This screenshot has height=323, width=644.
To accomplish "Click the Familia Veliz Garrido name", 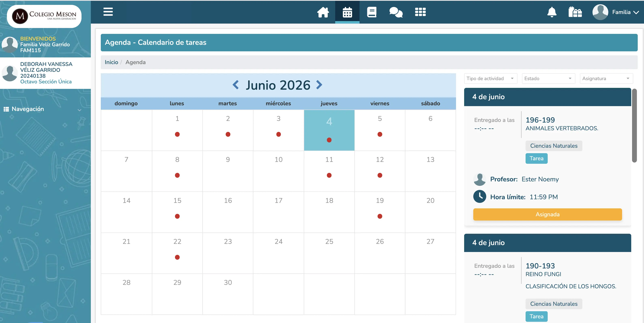I will click(45, 45).
